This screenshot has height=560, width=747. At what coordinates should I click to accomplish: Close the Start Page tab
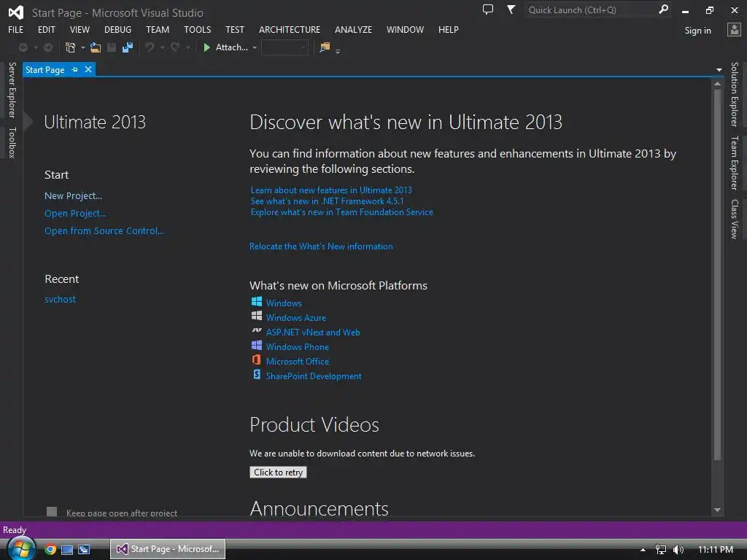(x=88, y=69)
